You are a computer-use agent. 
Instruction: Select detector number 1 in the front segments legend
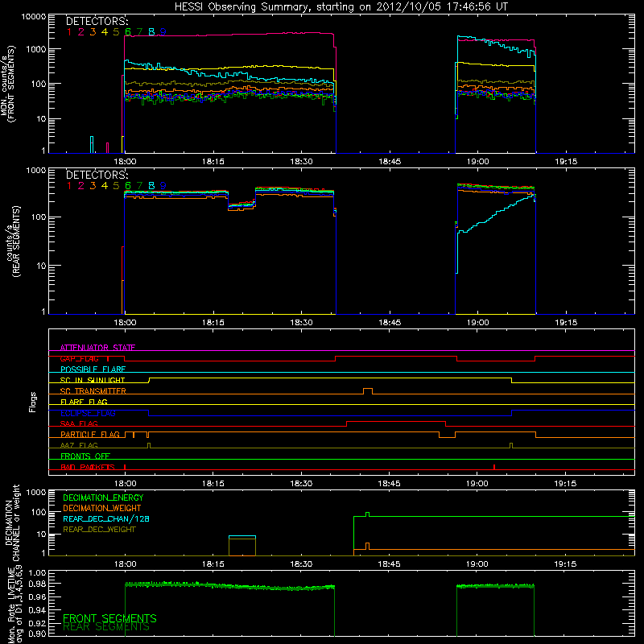[69, 31]
